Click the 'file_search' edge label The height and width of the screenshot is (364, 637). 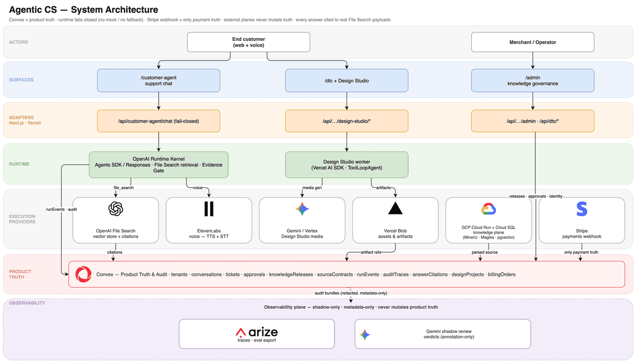click(124, 187)
